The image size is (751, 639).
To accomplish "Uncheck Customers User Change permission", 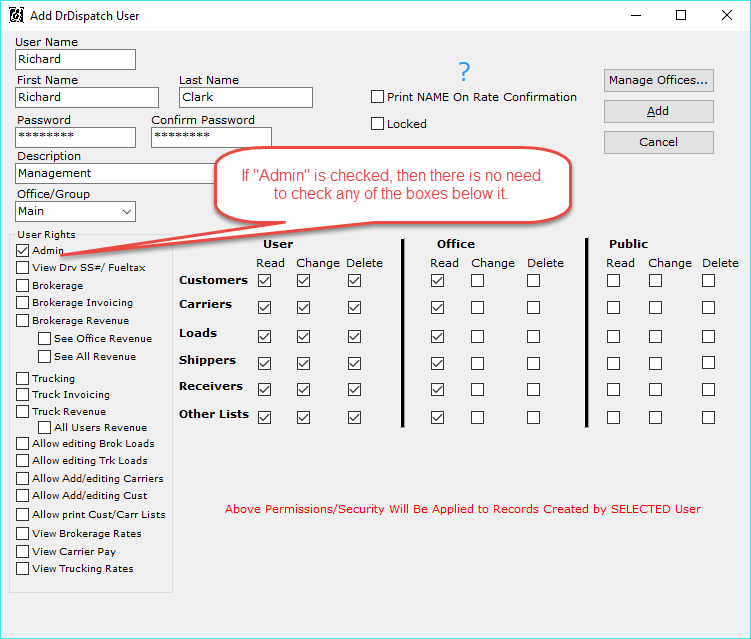I will coord(303,280).
